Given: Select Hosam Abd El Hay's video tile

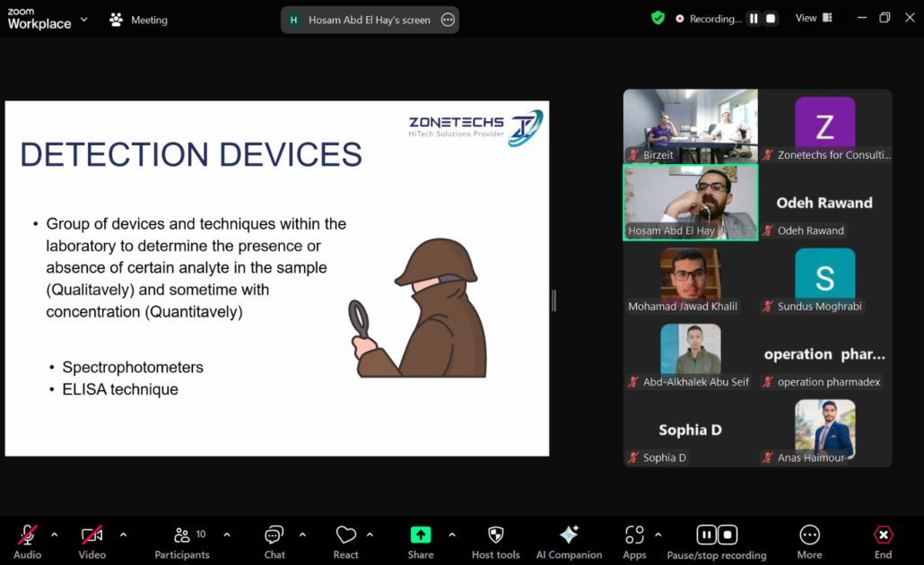Looking at the screenshot, I should pyautogui.click(x=691, y=202).
